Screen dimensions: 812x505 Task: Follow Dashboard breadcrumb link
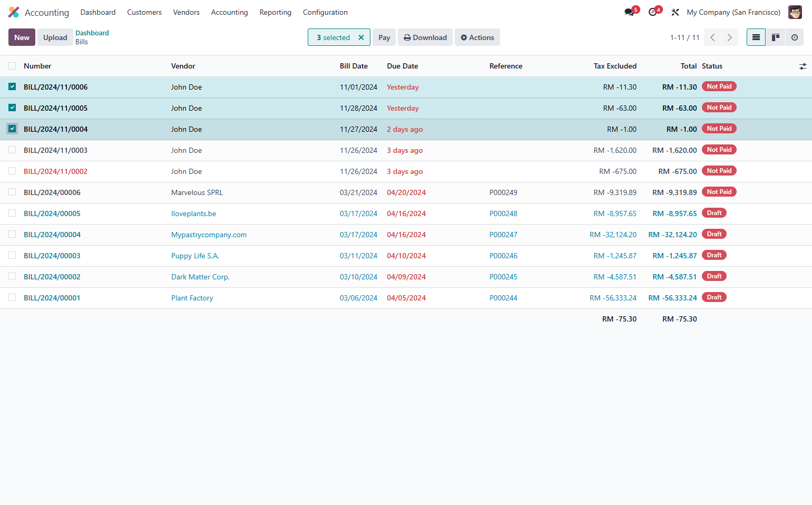(92, 33)
